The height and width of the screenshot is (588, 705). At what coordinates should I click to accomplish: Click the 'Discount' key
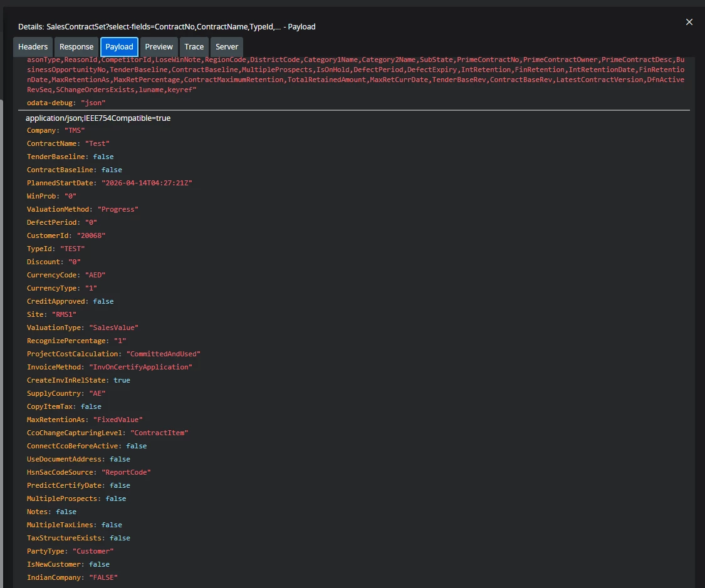pyautogui.click(x=43, y=262)
